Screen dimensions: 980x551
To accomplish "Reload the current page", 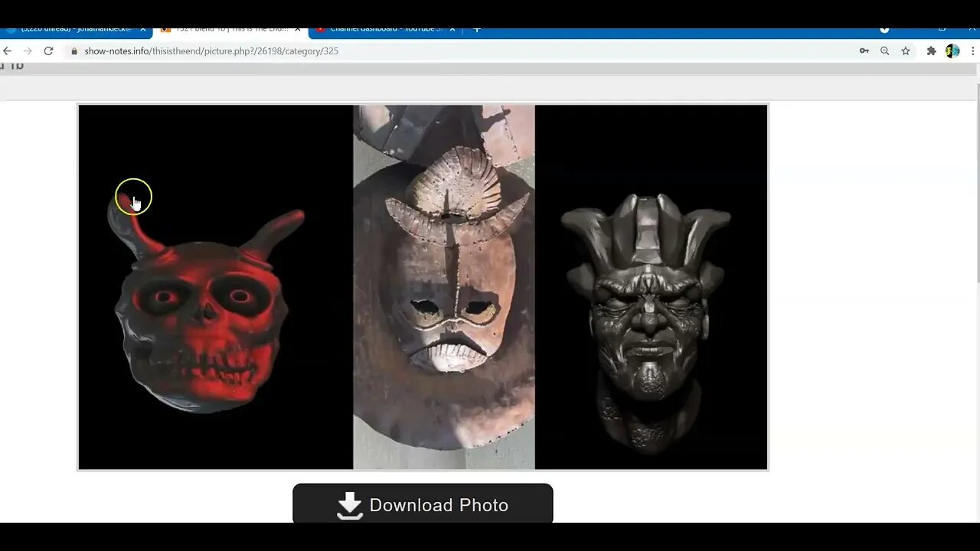I will (x=48, y=51).
